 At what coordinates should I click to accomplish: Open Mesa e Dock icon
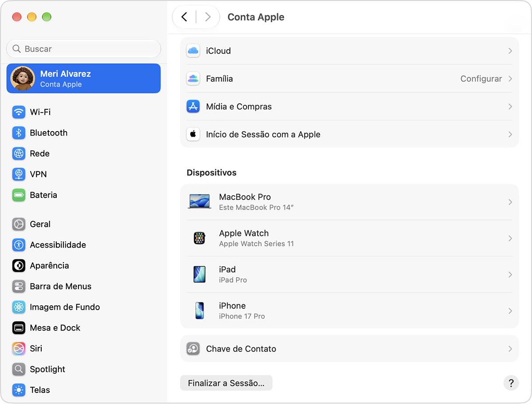coord(19,328)
